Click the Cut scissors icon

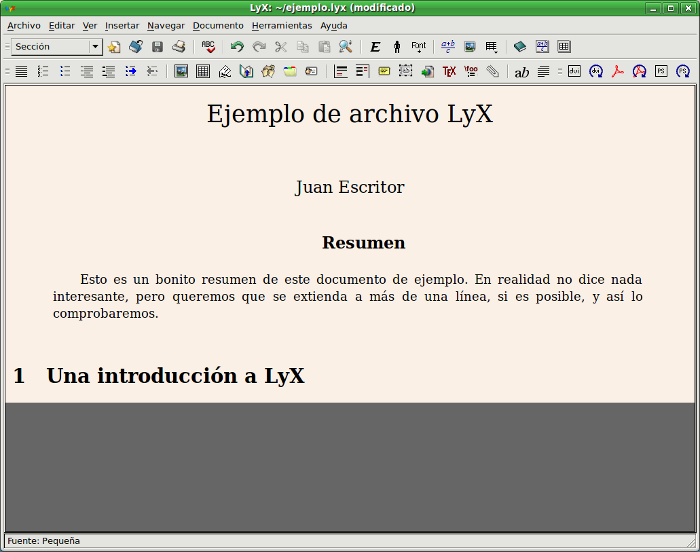tap(281, 46)
